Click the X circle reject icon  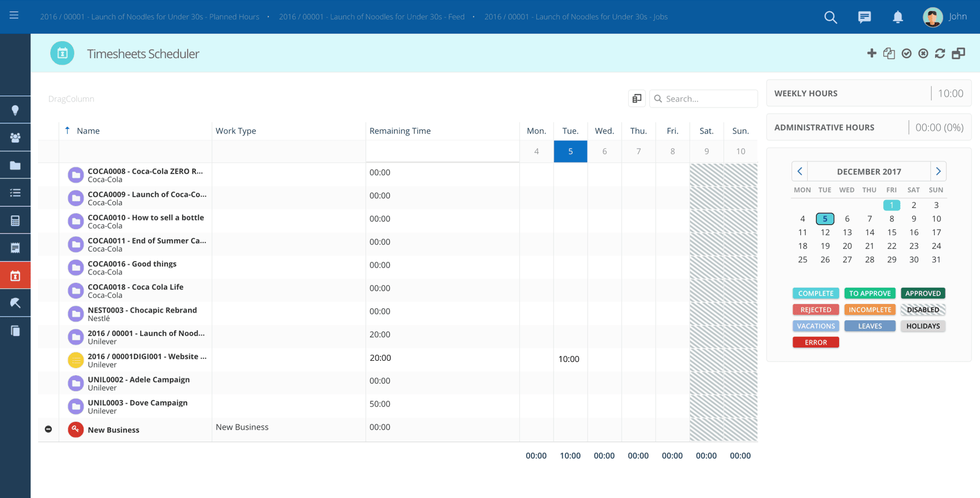(923, 53)
